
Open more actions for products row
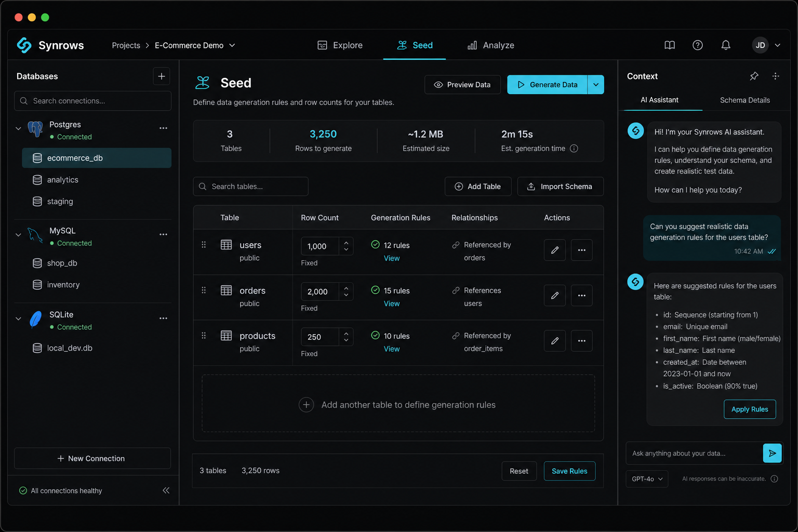point(582,341)
